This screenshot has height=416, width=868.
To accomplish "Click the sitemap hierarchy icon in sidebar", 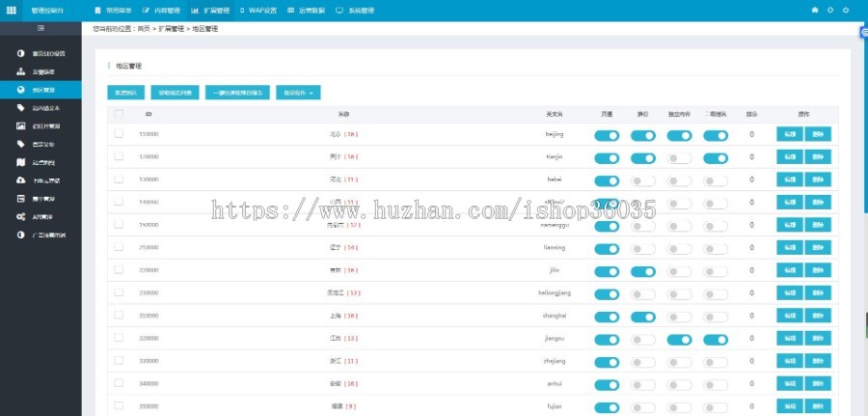I will (x=21, y=71).
